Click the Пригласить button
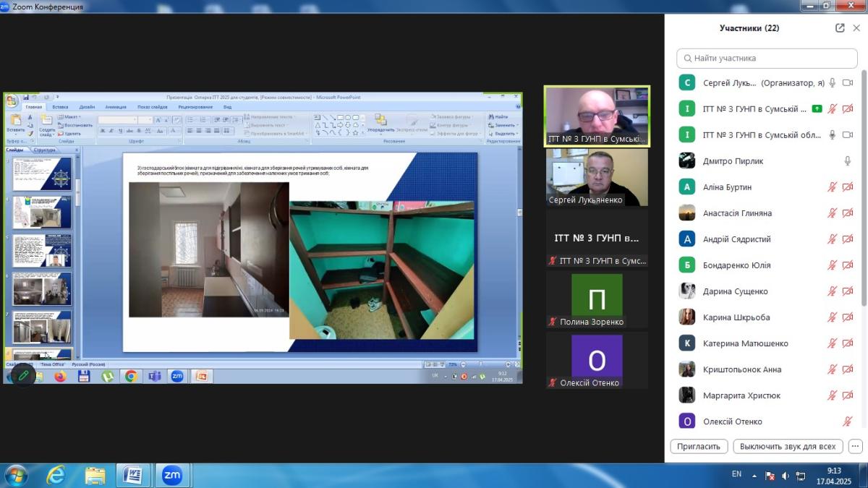This screenshot has height=488, width=868. [699, 446]
